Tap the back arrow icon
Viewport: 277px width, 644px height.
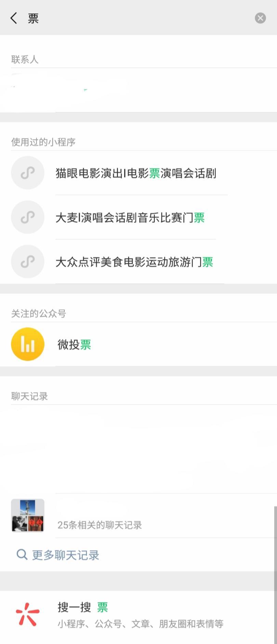(x=14, y=18)
